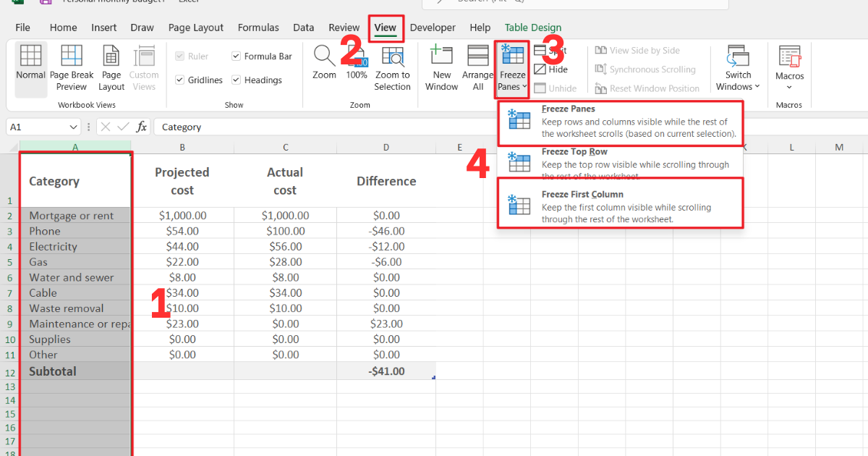Toggle the Formula Bar checkbox
Viewport: 868px width, 456px height.
pyautogui.click(x=237, y=56)
